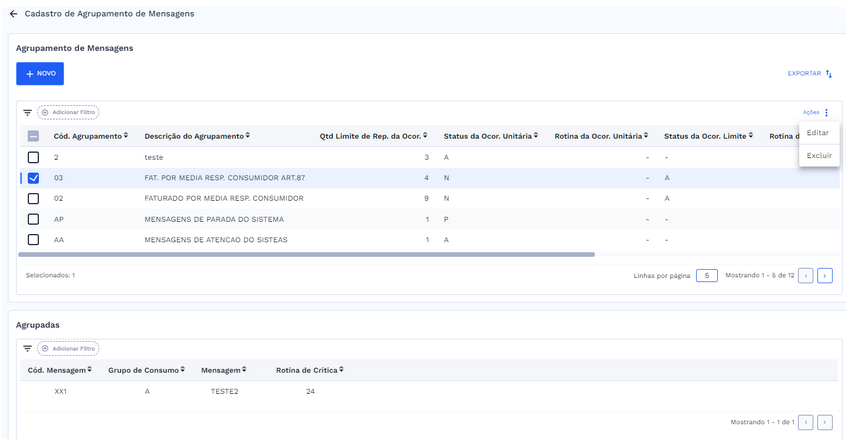The image size is (846, 439).
Task: Toggle the select-all header checkbox
Action: point(33,136)
